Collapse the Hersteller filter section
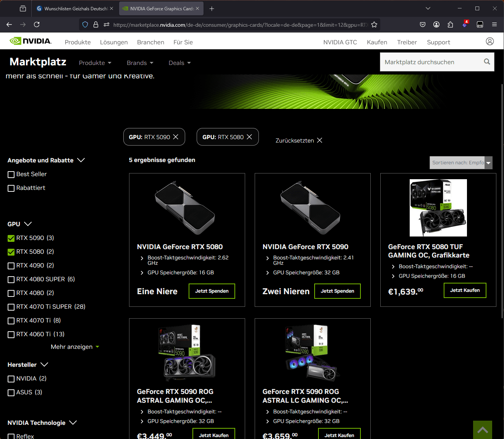Viewport: 504px width, 439px height. pos(27,364)
